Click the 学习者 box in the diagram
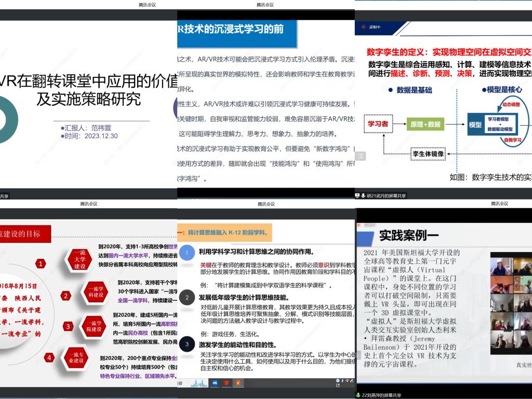This screenshot has width=532, height=399. tap(378, 124)
